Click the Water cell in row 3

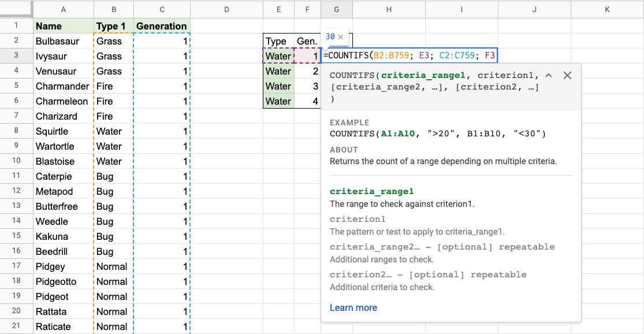pos(278,56)
